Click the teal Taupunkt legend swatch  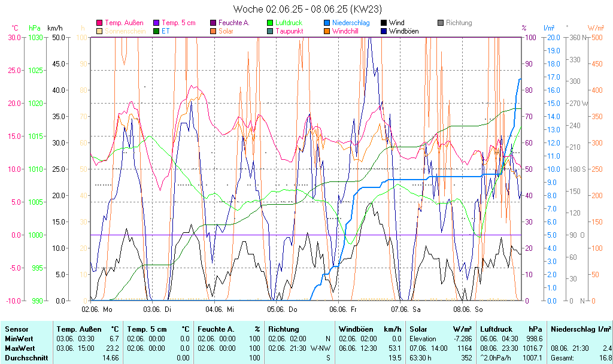pyautogui.click(x=270, y=31)
